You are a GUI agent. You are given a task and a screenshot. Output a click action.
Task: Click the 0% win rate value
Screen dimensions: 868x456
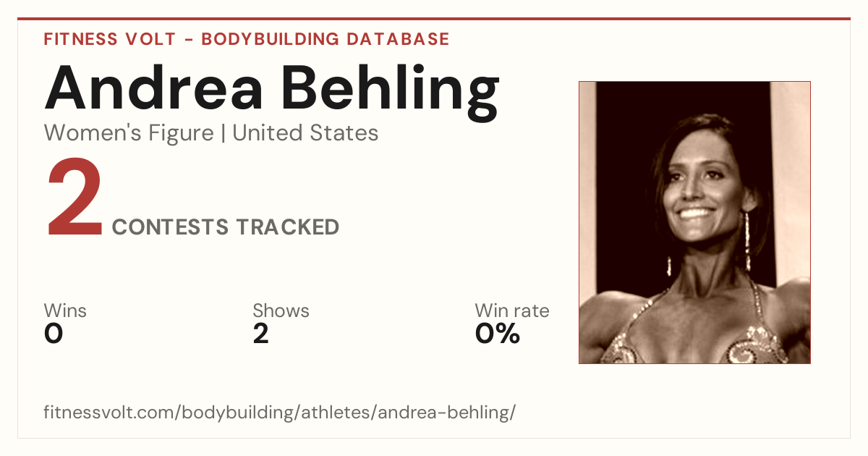(498, 334)
